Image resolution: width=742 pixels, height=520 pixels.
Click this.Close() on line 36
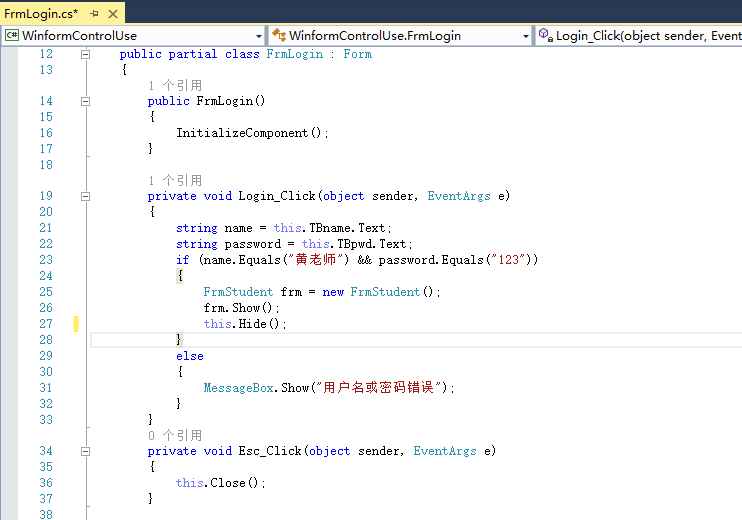pos(217,483)
